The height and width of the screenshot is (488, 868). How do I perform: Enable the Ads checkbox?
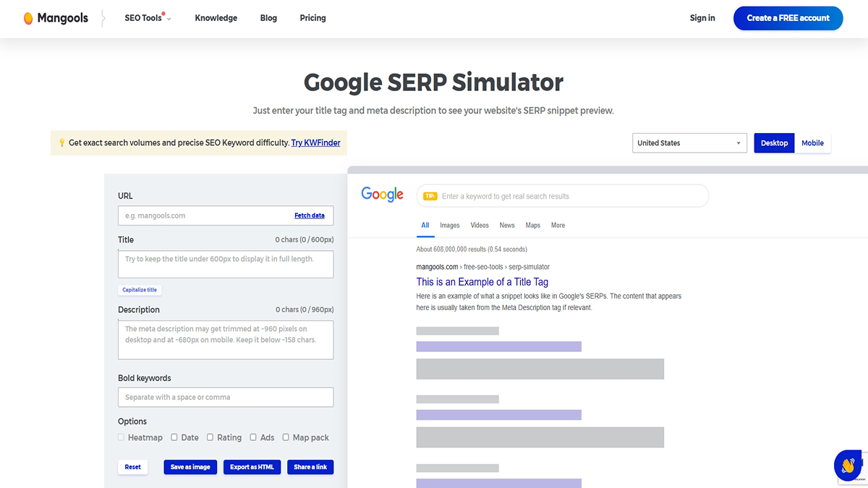253,437
